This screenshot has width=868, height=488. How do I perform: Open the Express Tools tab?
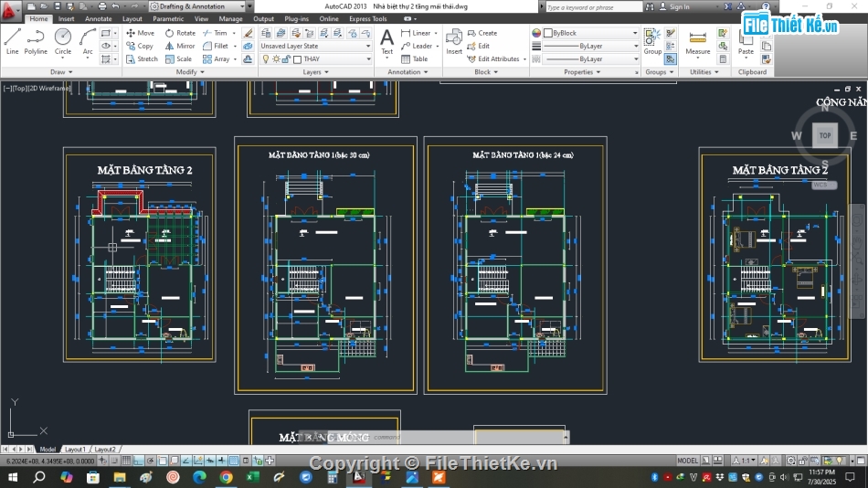coord(367,19)
